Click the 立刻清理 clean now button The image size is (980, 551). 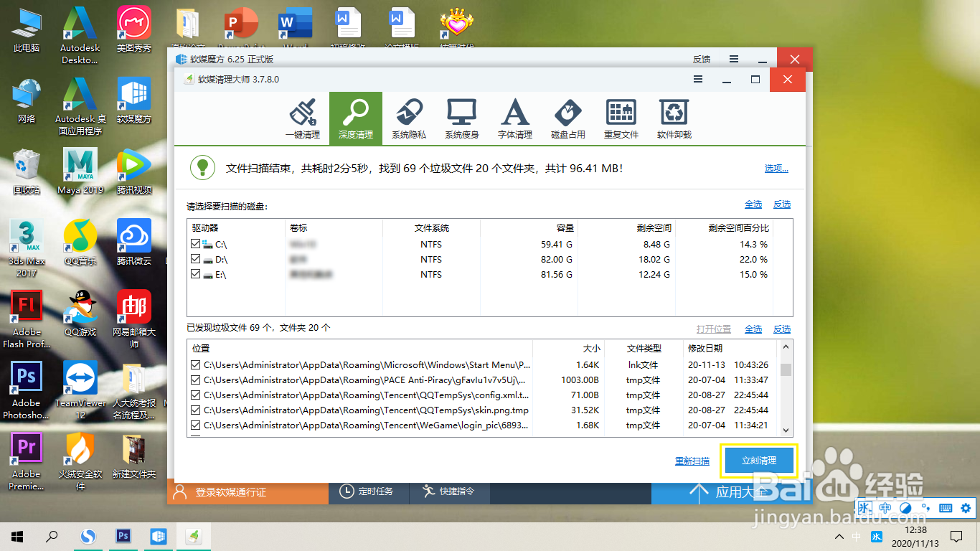point(759,461)
